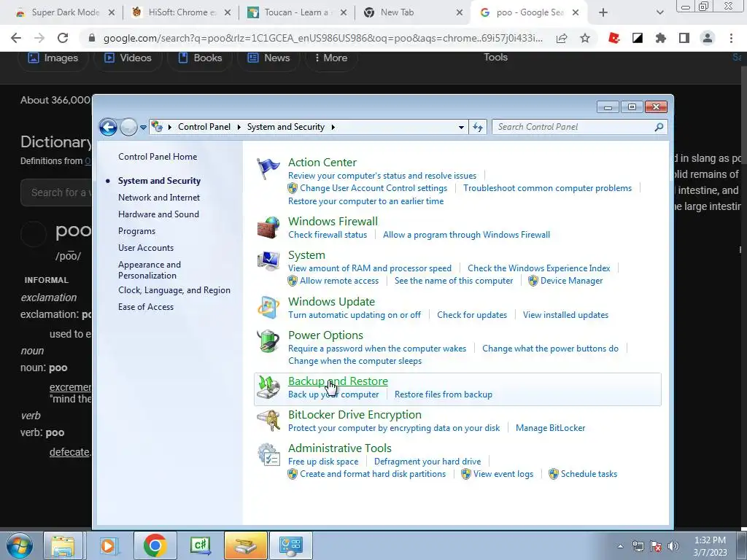
Task: Select the Books search filter
Action: 200,58
